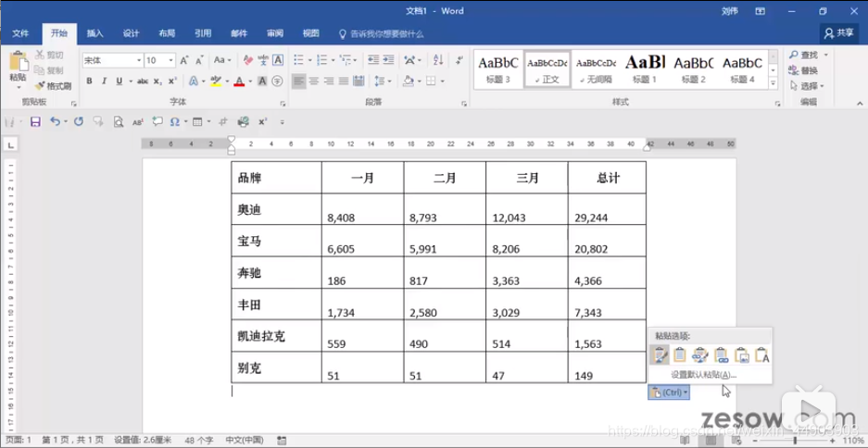Click Decrease Indent icon
The image size is (868, 448).
coord(373,60)
